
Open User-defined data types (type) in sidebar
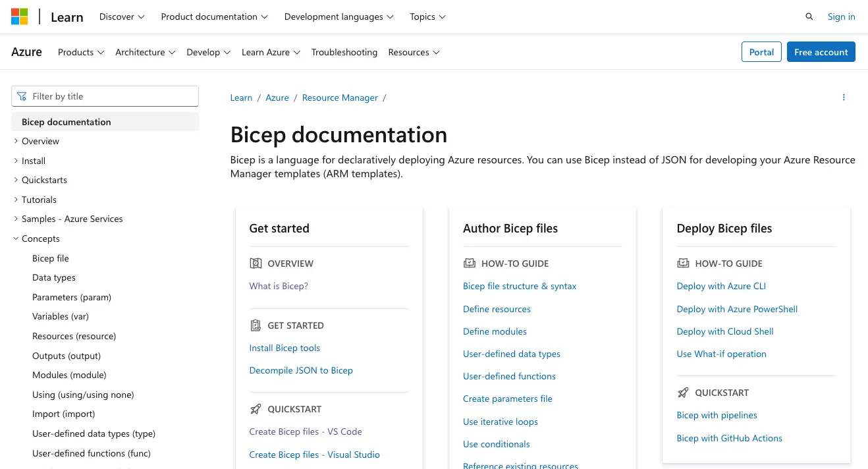(94, 433)
